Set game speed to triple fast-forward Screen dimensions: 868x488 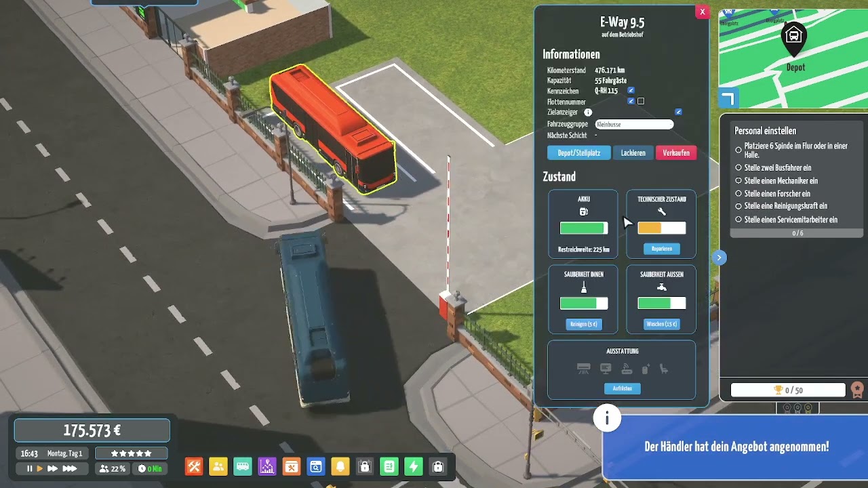(70, 468)
